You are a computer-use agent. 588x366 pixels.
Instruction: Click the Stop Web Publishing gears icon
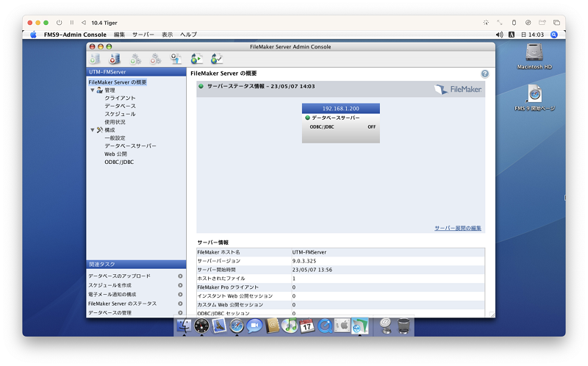(155, 59)
